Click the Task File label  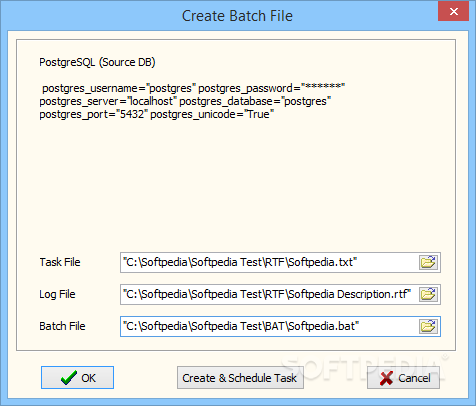60,262
